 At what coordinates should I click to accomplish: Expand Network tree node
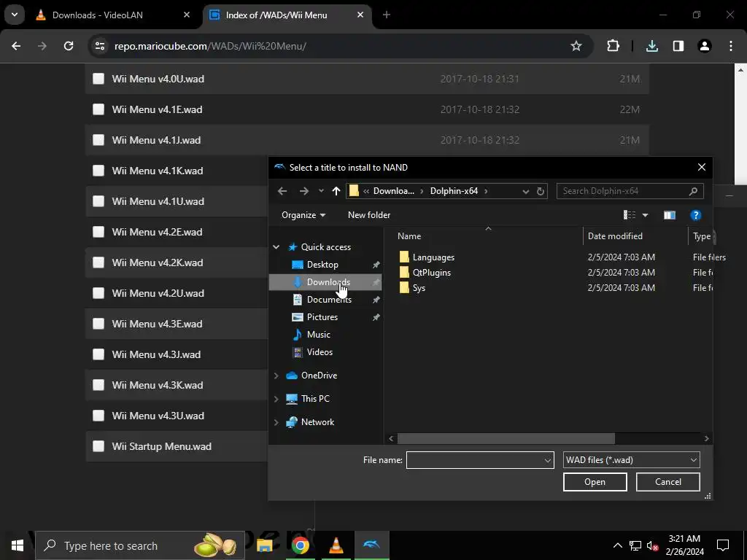click(x=276, y=422)
